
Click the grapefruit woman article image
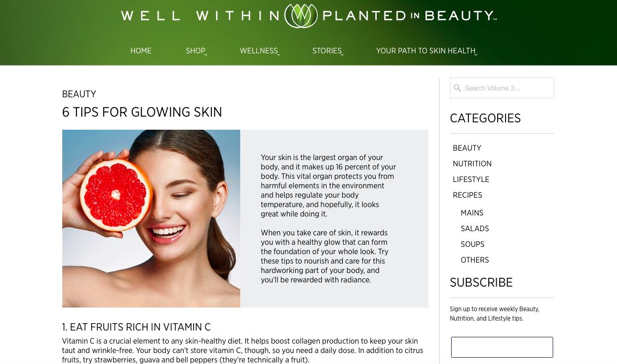[x=151, y=219]
